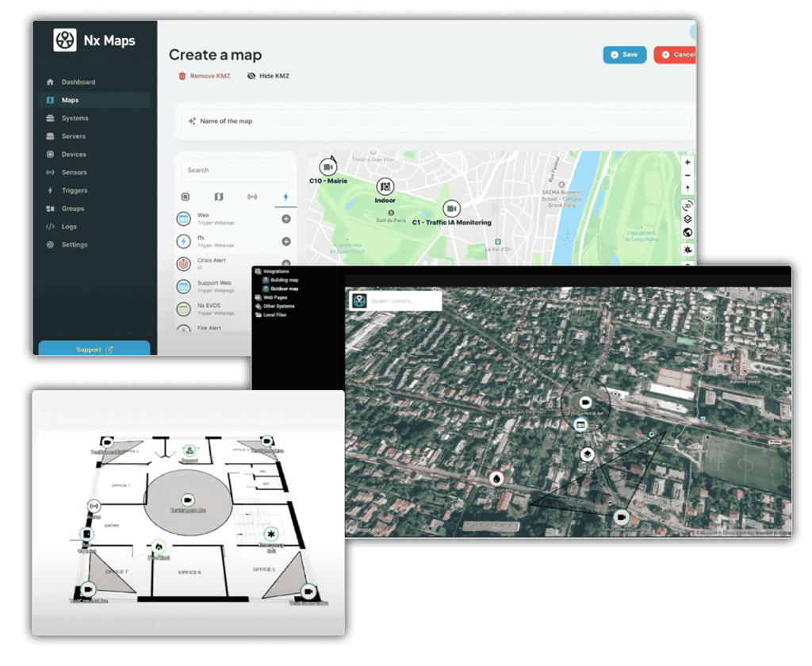Click the Emergency Exit asterisk icon on floorplan
The height and width of the screenshot is (666, 812).
(x=271, y=534)
